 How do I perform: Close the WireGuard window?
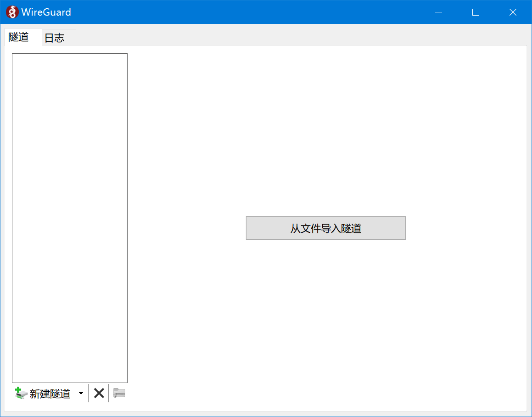[x=513, y=12]
